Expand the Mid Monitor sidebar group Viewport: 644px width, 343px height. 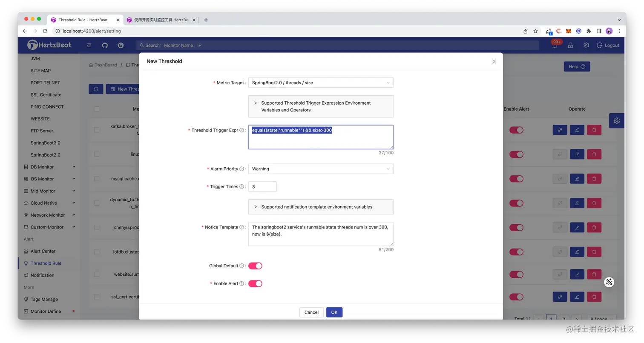50,191
